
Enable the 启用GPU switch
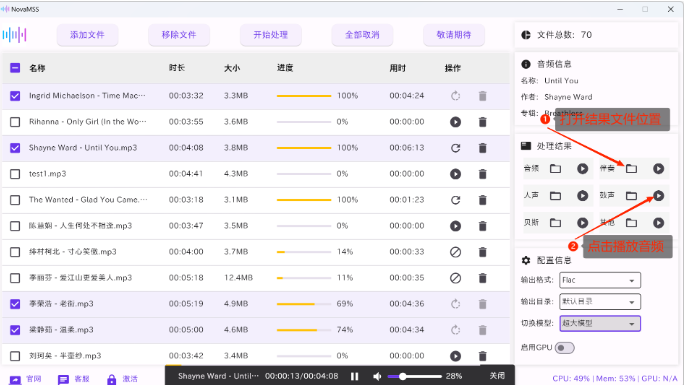[x=564, y=348]
